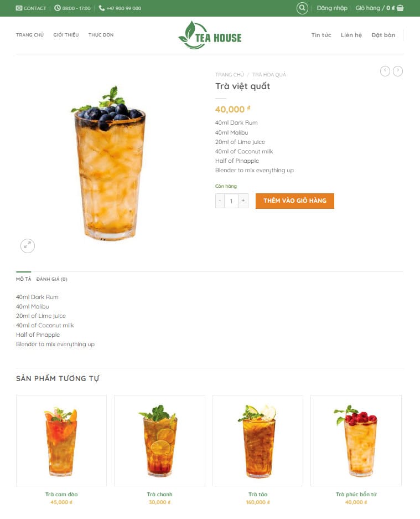
Task: Go to previous product arrow
Action: [x=385, y=71]
